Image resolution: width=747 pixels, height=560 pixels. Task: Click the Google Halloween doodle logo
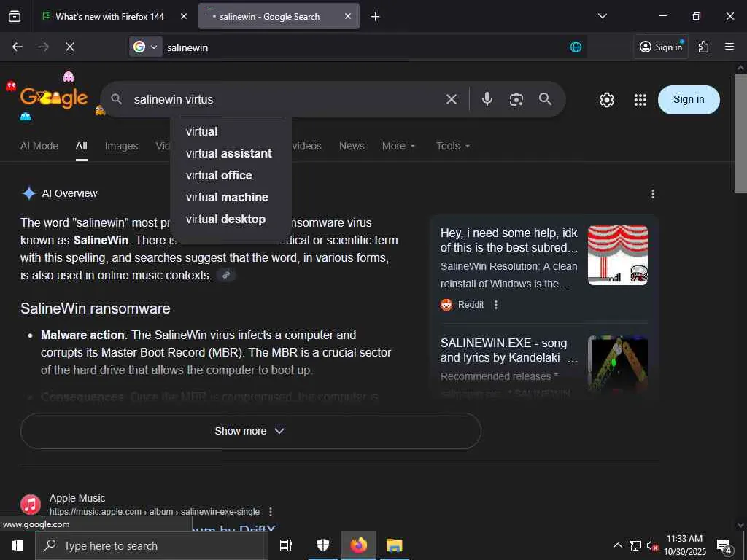point(54,98)
